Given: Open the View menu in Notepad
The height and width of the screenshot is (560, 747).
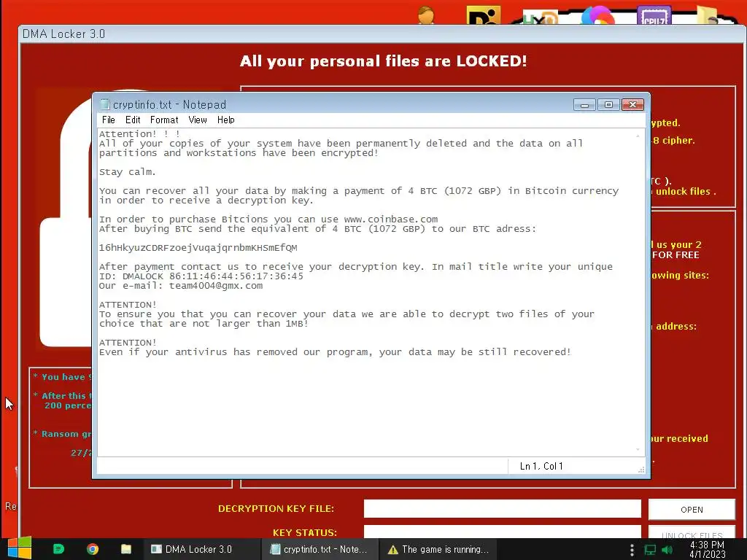Looking at the screenshot, I should pos(198,120).
